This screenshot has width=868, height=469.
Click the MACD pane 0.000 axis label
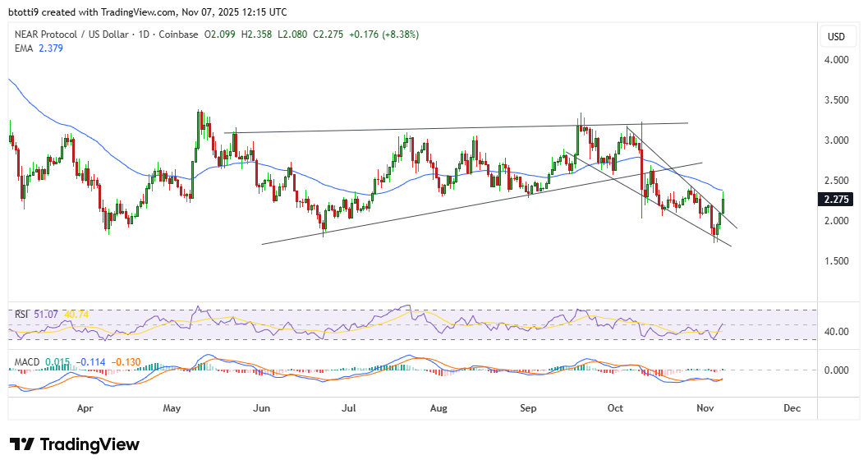pos(838,370)
